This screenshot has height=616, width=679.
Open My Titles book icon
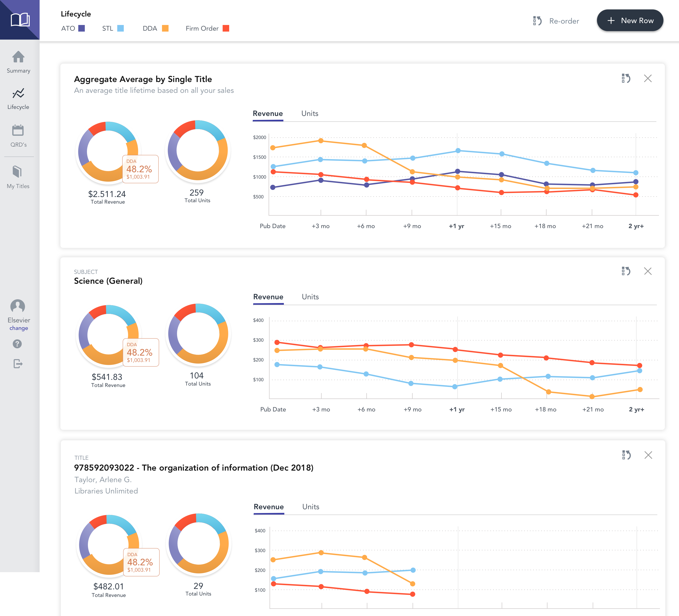pos(17,172)
